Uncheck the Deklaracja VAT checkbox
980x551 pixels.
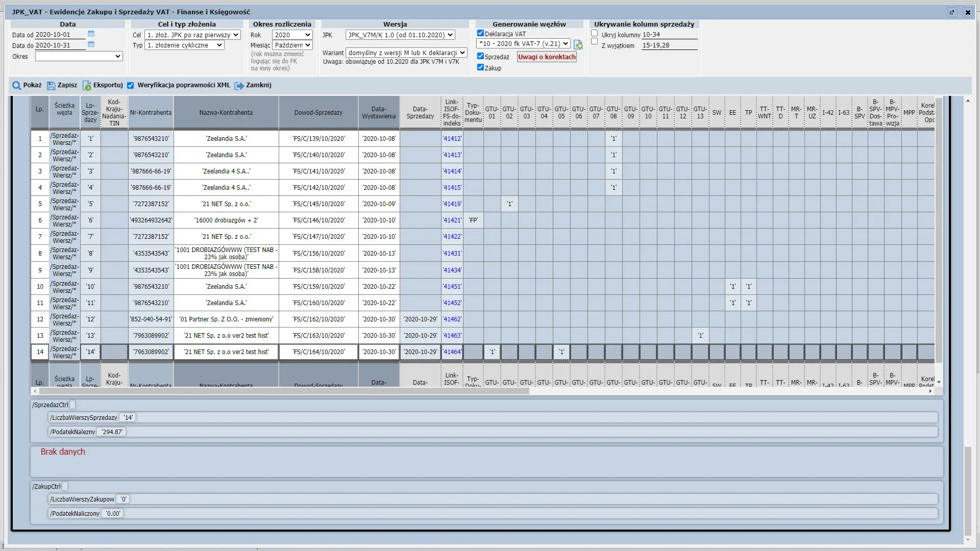point(480,33)
